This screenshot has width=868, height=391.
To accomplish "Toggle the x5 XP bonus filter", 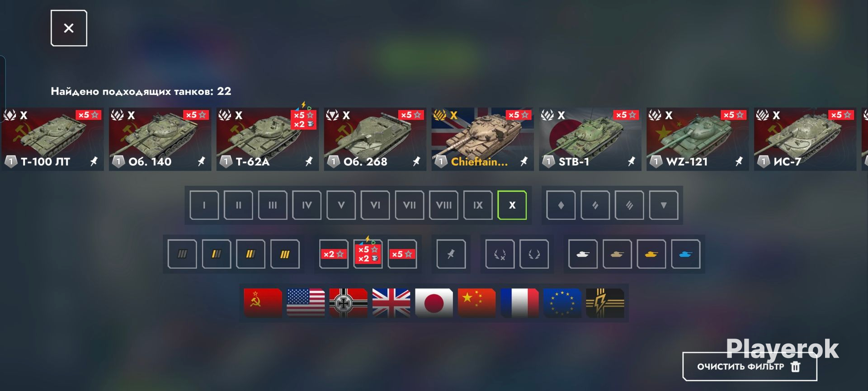I will [x=402, y=254].
